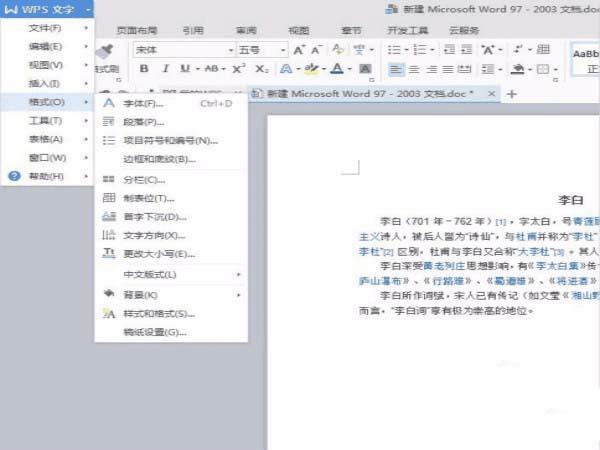
Task: Insert bullet list
Action: 394,50
